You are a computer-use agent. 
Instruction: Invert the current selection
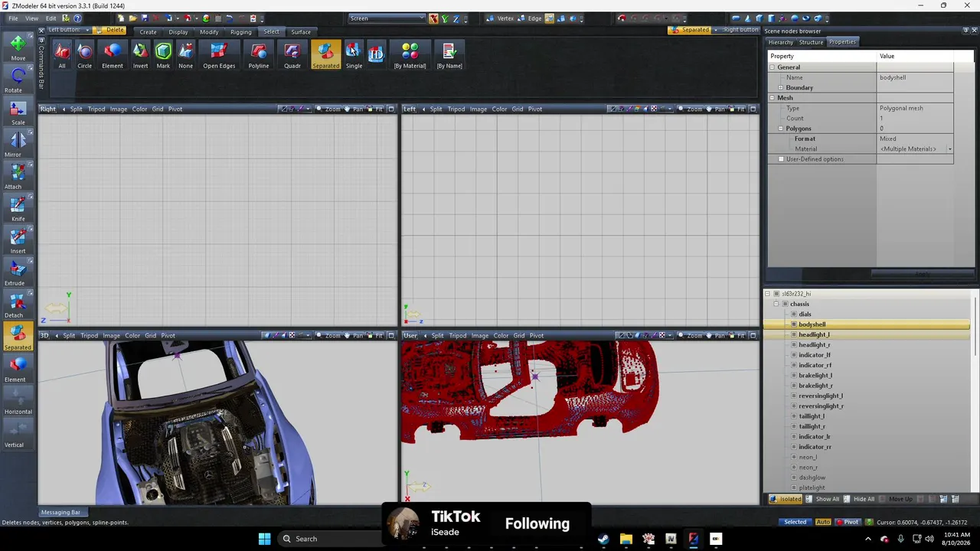(x=140, y=55)
